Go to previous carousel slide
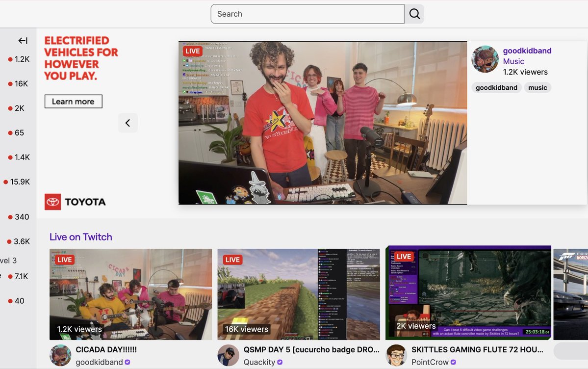The height and width of the screenshot is (369, 588). (128, 123)
